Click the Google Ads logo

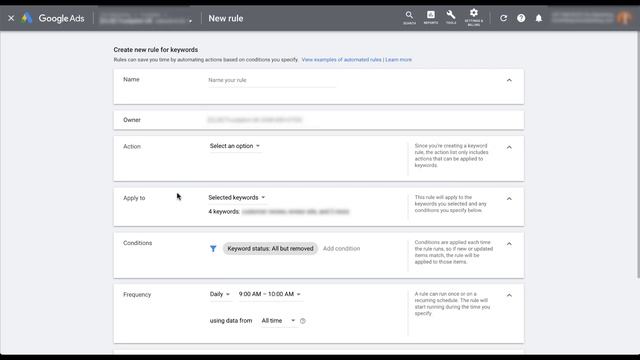(53, 18)
